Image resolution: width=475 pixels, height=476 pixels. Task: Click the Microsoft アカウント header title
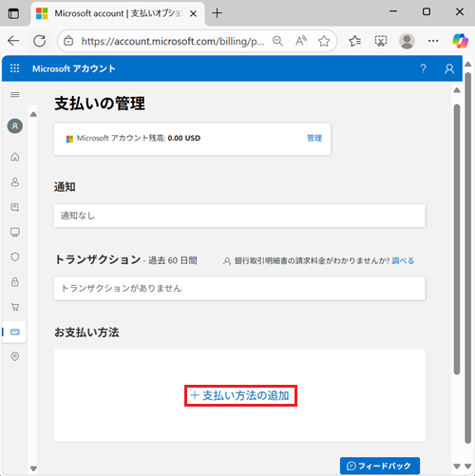(x=74, y=68)
